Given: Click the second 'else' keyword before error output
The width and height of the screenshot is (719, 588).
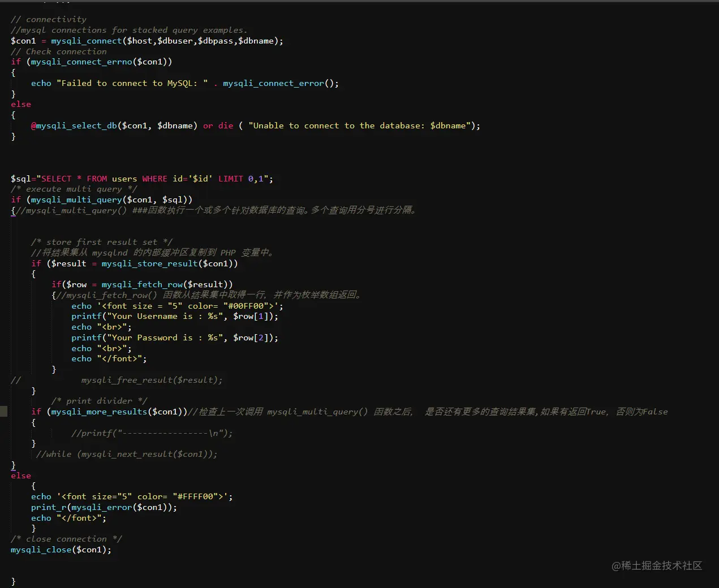Looking at the screenshot, I should pyautogui.click(x=21, y=475).
